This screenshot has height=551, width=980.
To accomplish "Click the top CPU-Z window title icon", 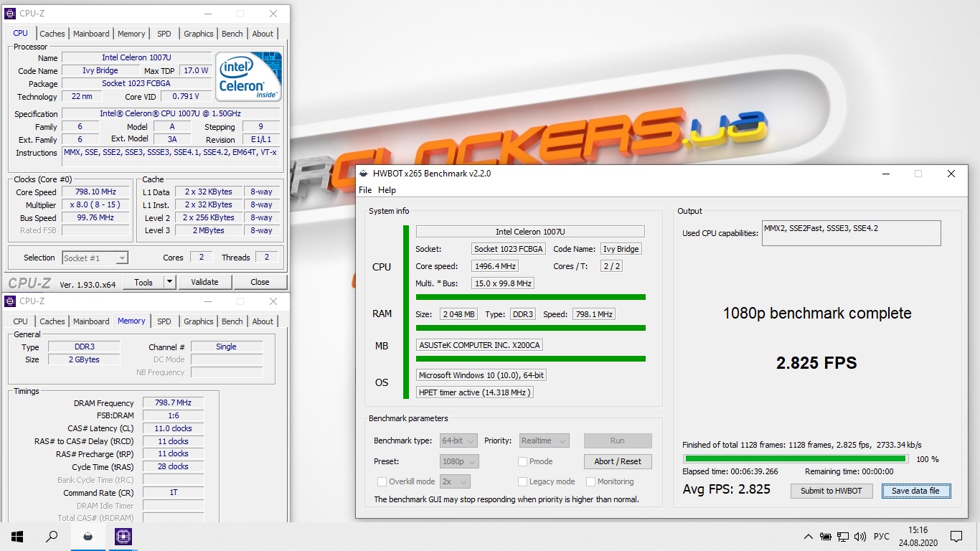I will pos(10,14).
